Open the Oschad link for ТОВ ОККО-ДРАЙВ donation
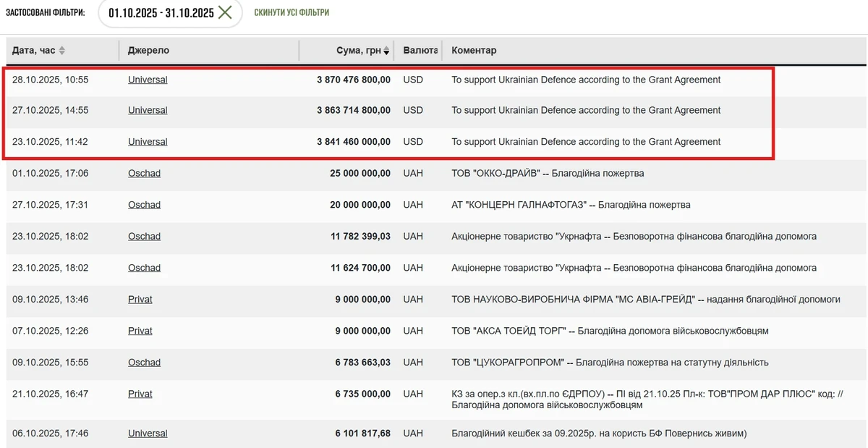This screenshot has height=448, width=868. [144, 173]
